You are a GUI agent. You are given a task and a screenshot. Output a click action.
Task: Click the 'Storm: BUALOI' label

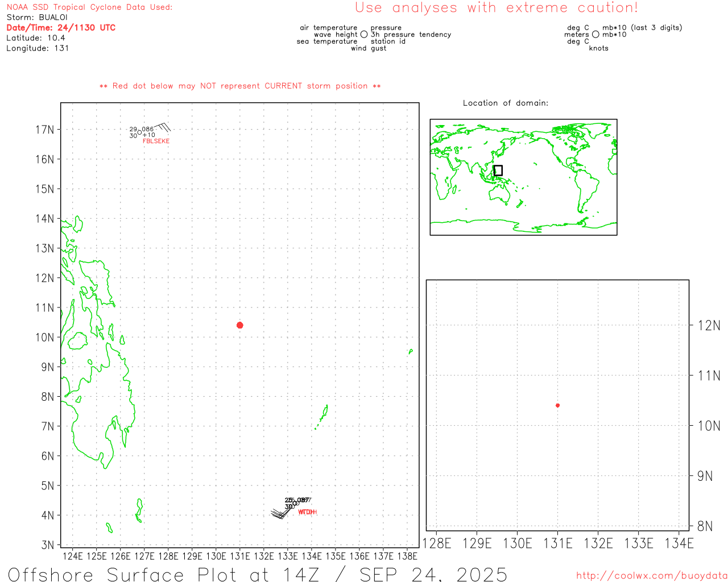point(37,17)
